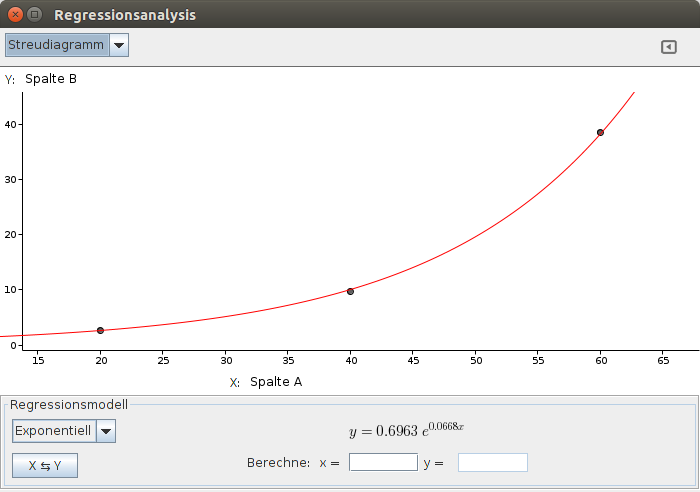Click the Regressionsanalysis title bar text
Viewport: 700px width, 492px height.
pyautogui.click(x=125, y=15)
